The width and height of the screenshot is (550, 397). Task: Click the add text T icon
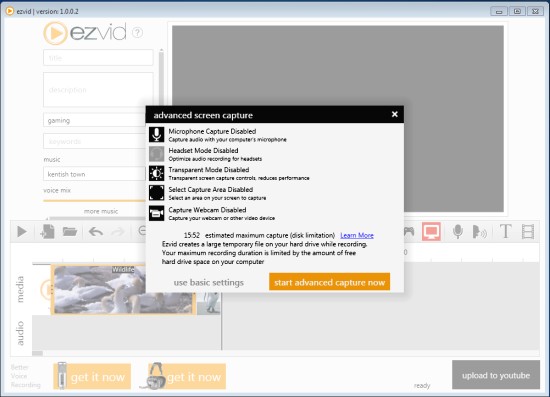click(x=505, y=231)
